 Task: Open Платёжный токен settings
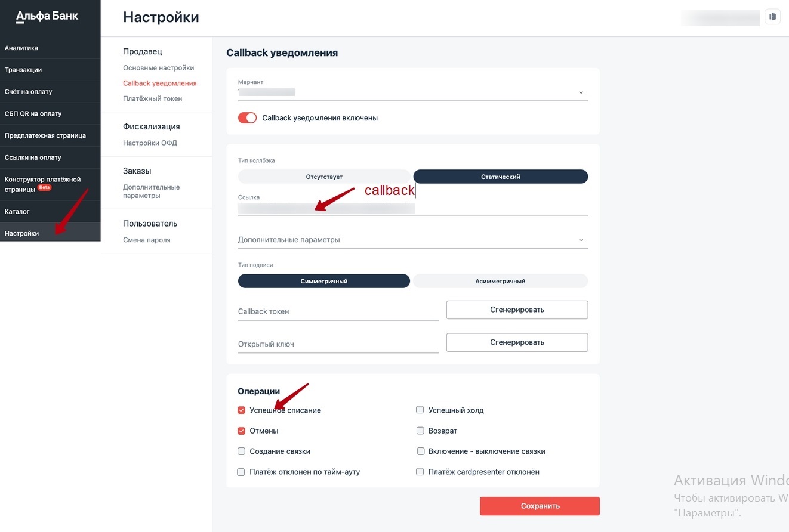click(152, 99)
